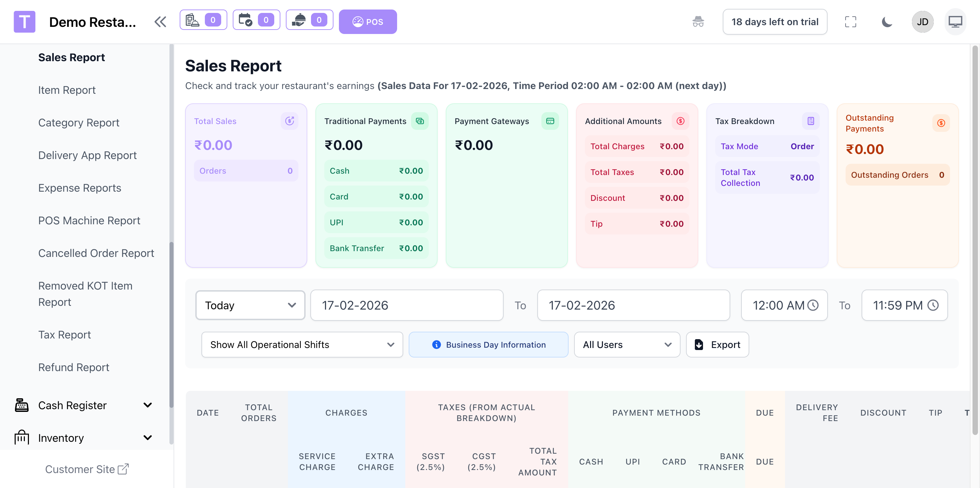This screenshot has height=488, width=980.
Task: Click the monitor display icon
Action: pos(955,22)
